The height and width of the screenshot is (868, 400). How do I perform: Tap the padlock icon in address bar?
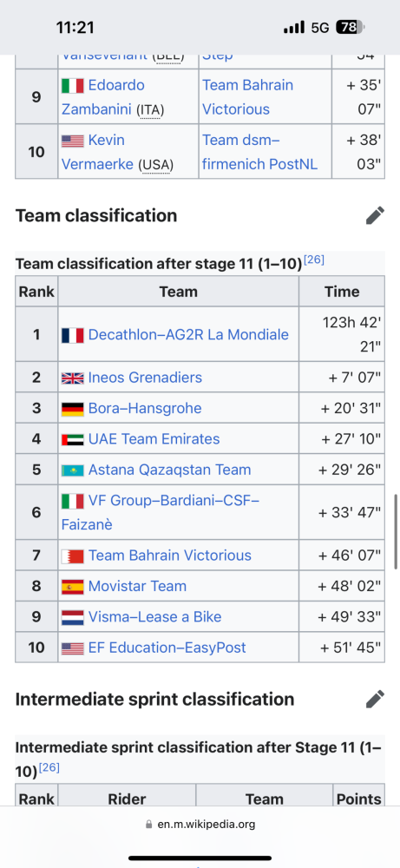pyautogui.click(x=149, y=825)
